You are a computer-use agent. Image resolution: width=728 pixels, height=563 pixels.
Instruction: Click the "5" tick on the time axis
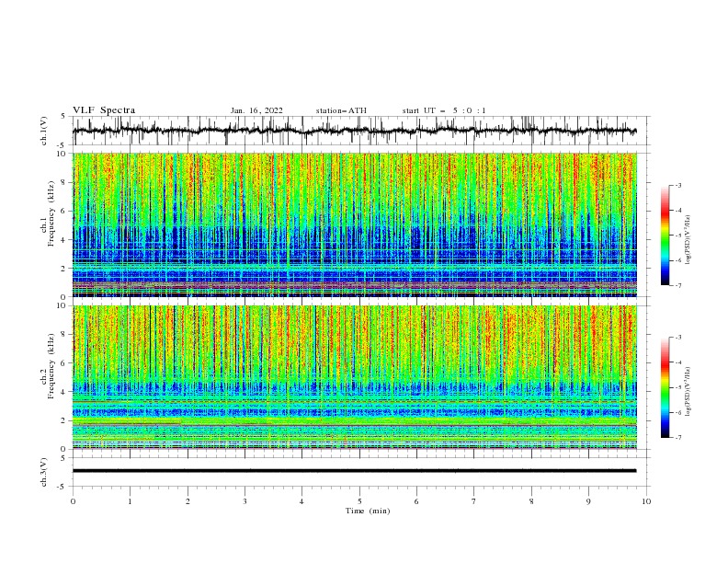pos(359,501)
